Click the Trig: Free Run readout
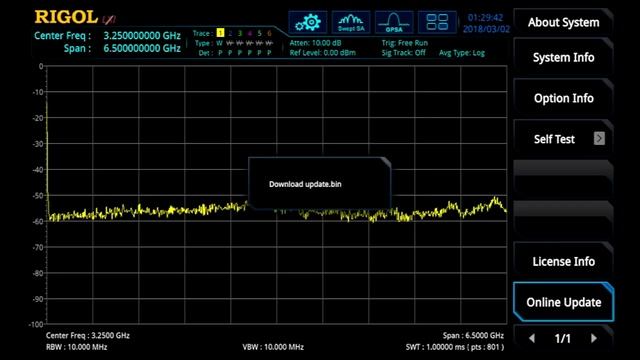This screenshot has height=360, width=640. (x=404, y=42)
